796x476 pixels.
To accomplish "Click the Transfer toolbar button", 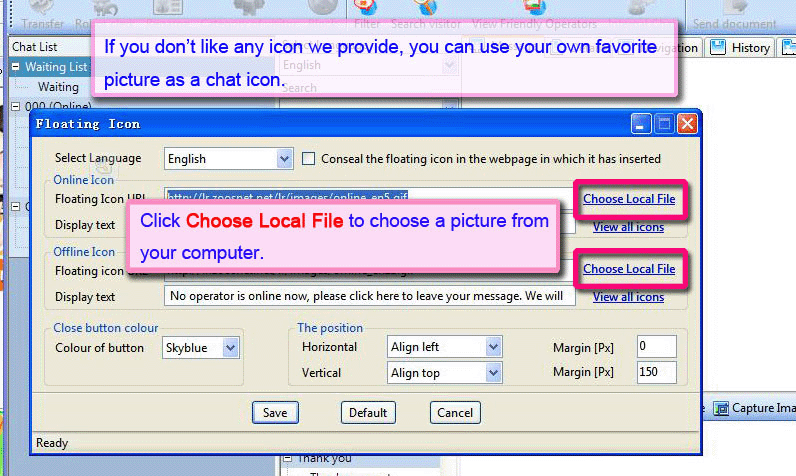I will (43, 15).
